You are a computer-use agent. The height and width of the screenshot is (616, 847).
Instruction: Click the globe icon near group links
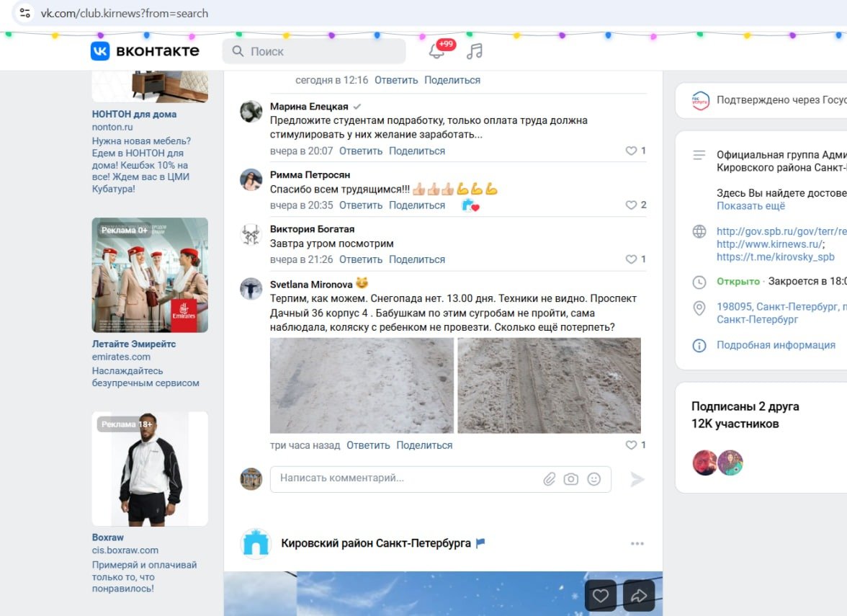click(x=699, y=231)
